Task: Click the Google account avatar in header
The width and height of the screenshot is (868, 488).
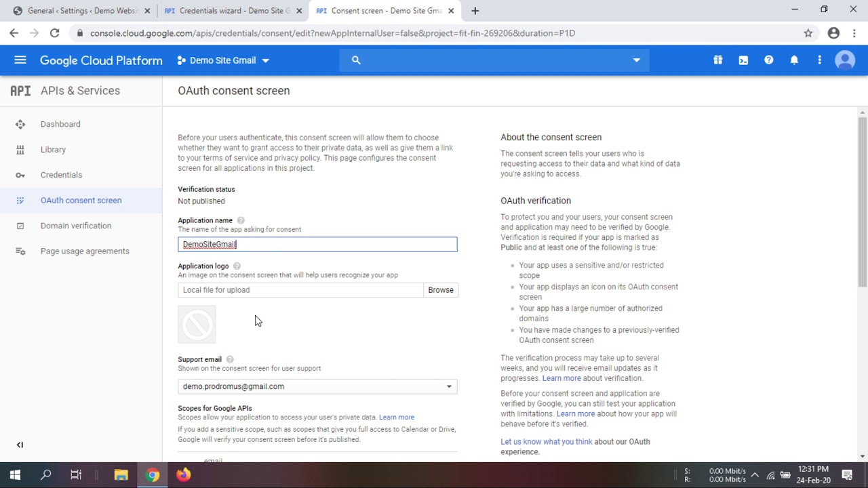Action: tap(845, 60)
